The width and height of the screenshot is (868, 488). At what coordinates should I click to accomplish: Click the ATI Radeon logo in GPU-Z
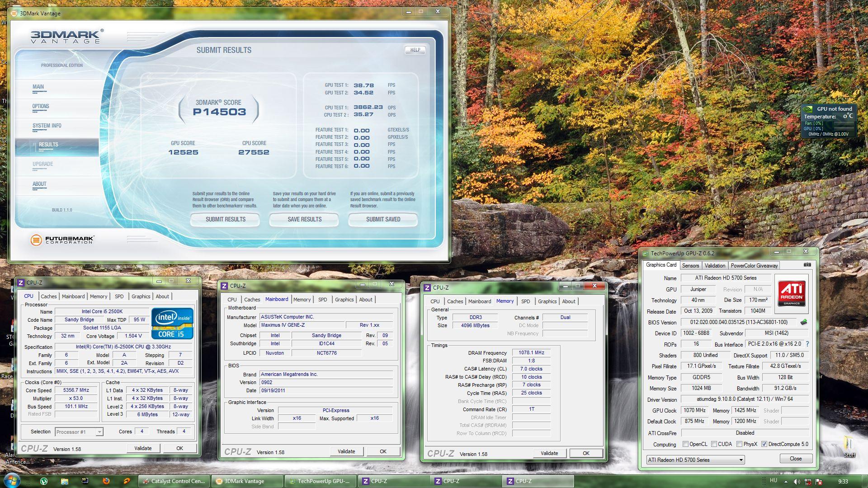click(x=792, y=293)
